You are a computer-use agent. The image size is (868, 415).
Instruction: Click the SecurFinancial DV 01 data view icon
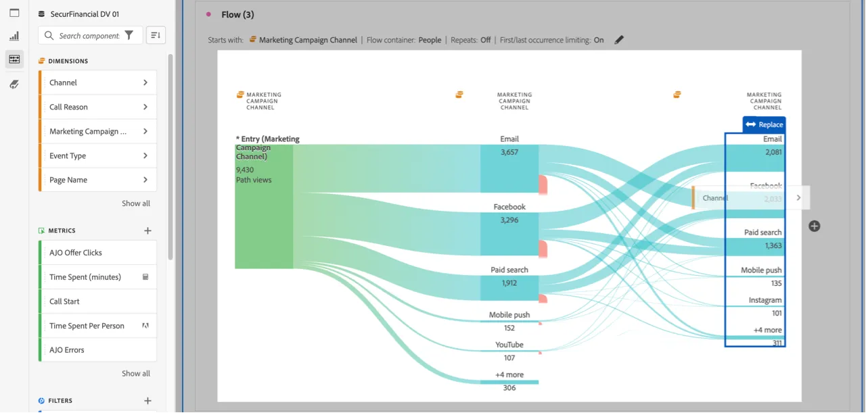point(42,14)
